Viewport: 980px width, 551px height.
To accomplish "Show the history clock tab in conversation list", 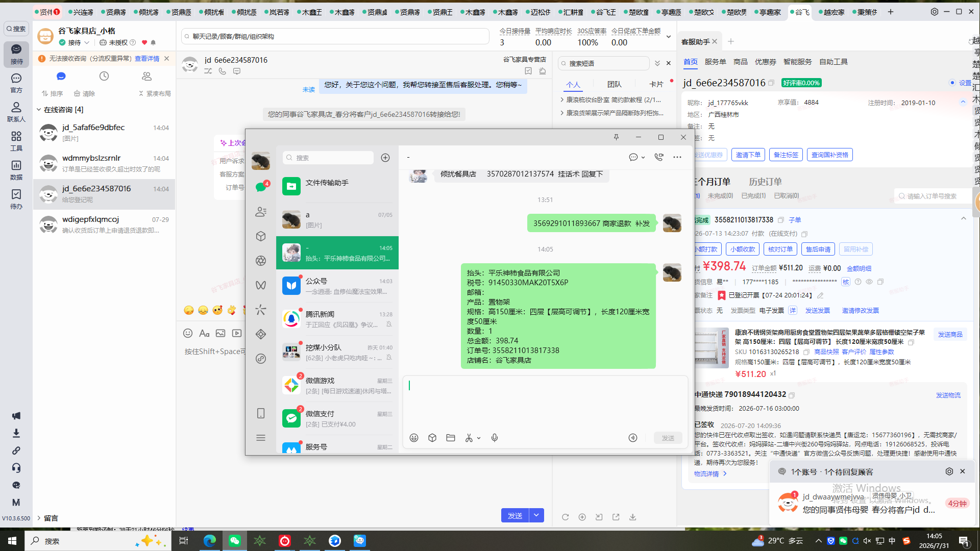I will click(104, 76).
